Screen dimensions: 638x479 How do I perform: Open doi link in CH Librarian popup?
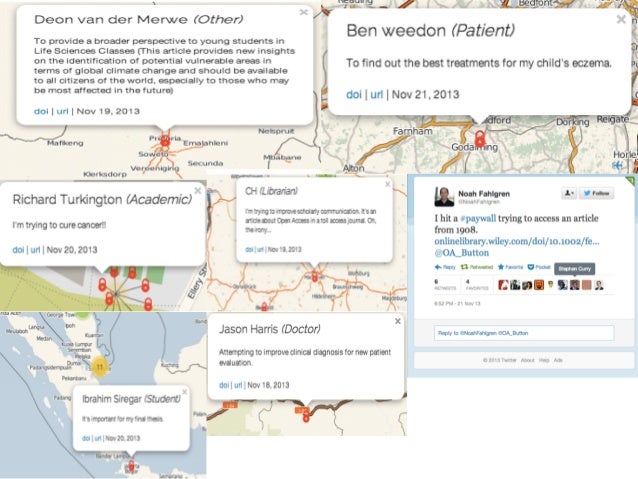pos(249,249)
